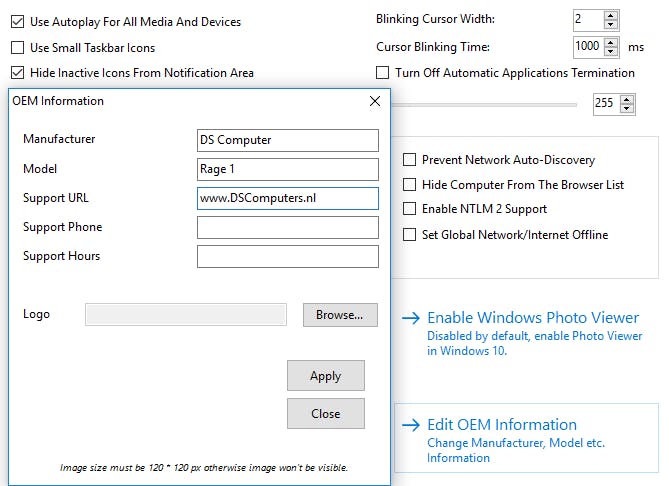The height and width of the screenshot is (486, 669).
Task: Decrease Cursor Blinking Time with down arrow
Action: [x=611, y=51]
